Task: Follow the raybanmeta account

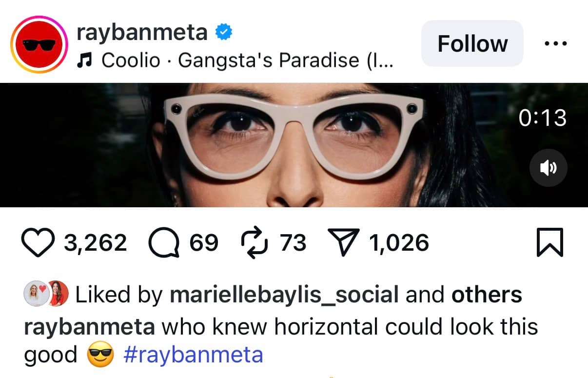Action: (472, 44)
